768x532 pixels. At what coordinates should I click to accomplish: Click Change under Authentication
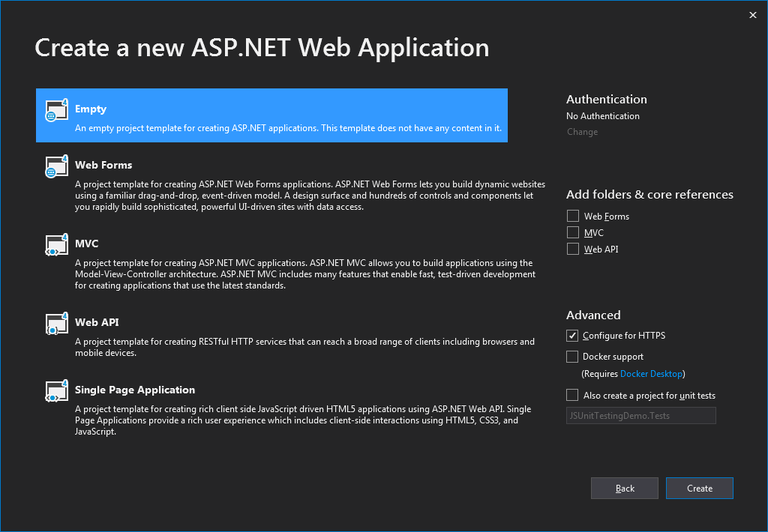pyautogui.click(x=582, y=132)
